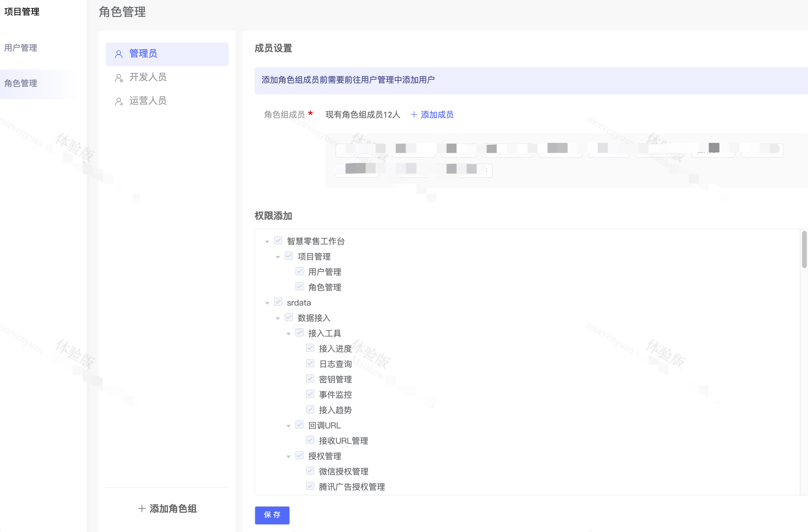
Task: Uncheck the 角色管理 permission checkbox
Action: pyautogui.click(x=299, y=286)
